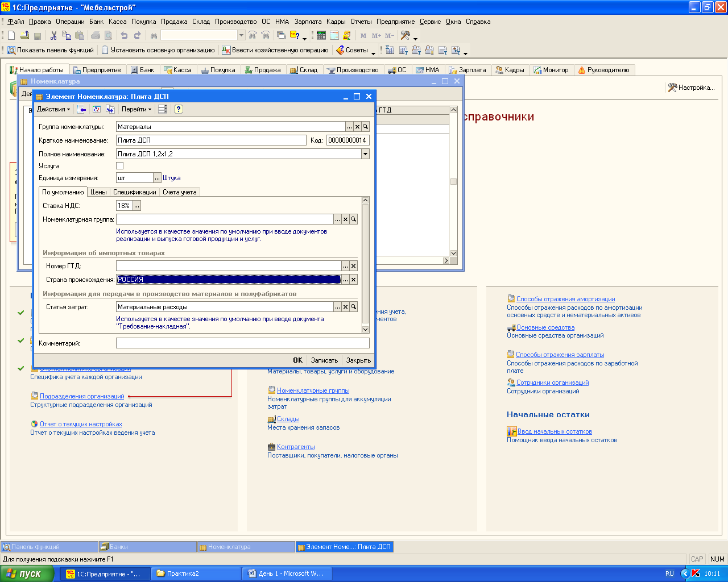Open the Перейти dropdown menu
This screenshot has height=582, width=728.
pyautogui.click(x=136, y=109)
